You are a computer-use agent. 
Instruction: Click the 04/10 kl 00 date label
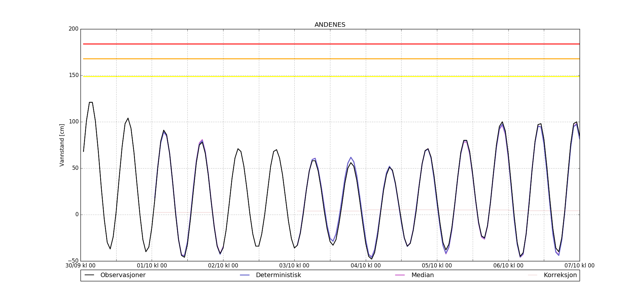click(x=366, y=266)
